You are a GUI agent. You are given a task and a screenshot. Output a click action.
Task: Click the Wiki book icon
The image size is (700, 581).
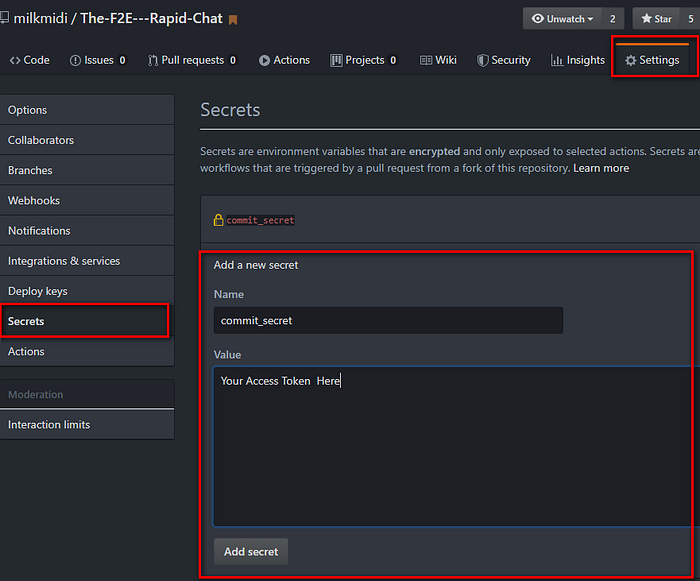pyautogui.click(x=426, y=60)
